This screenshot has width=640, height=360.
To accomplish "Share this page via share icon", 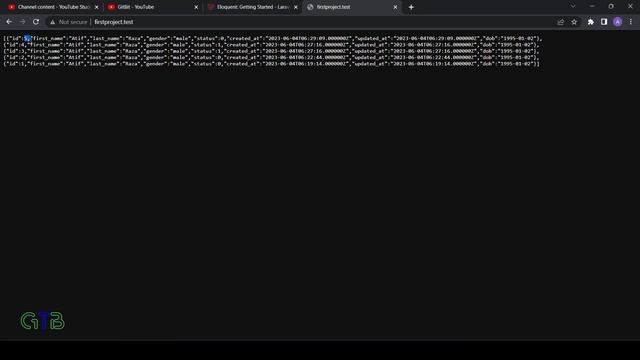I will click(560, 22).
